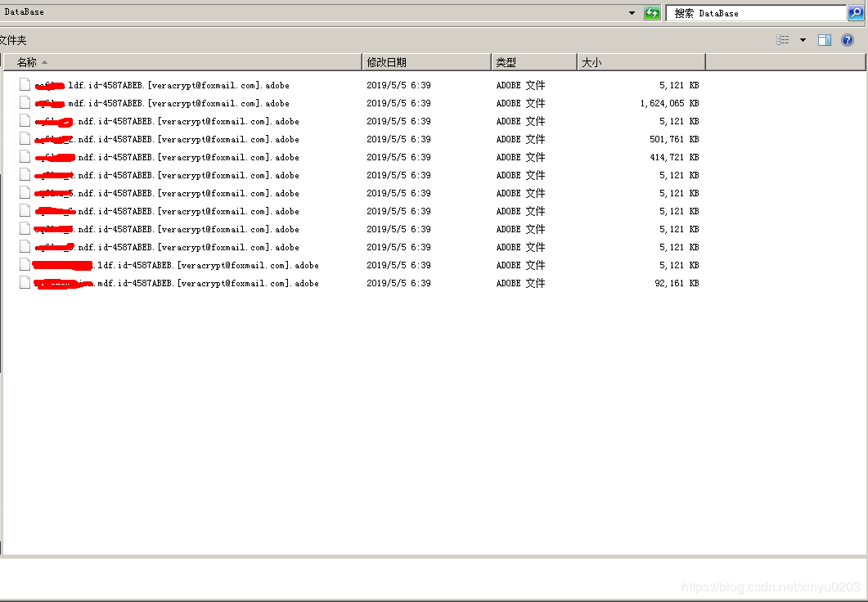This screenshot has width=868, height=602.
Task: Toggle the preview pane icon
Action: tap(825, 40)
